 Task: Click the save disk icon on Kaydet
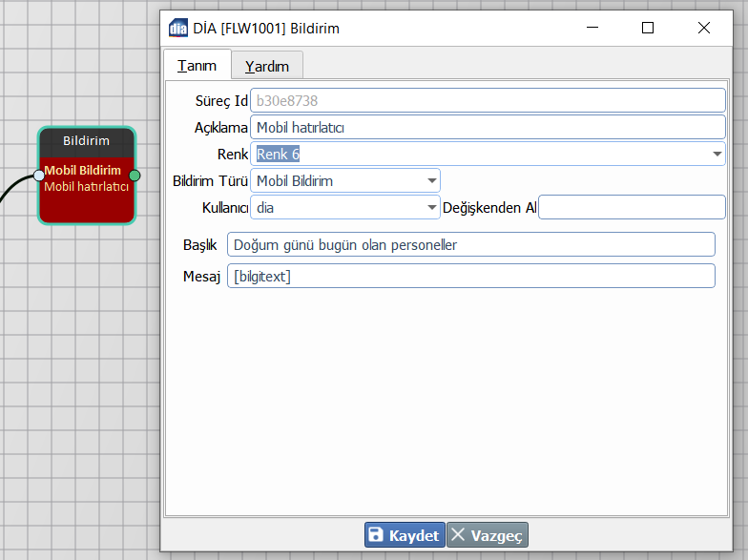point(376,535)
